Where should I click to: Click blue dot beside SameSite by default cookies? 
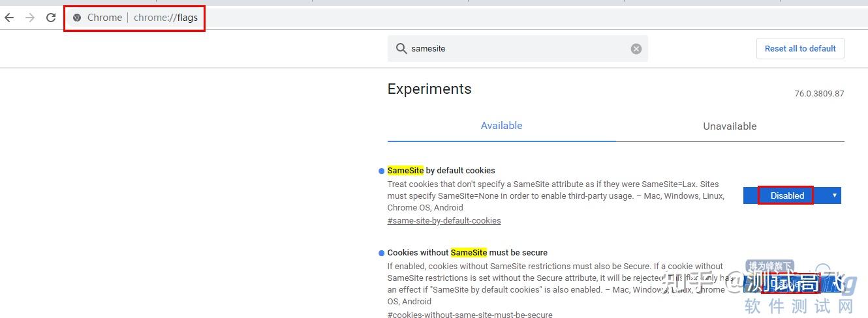(x=381, y=171)
